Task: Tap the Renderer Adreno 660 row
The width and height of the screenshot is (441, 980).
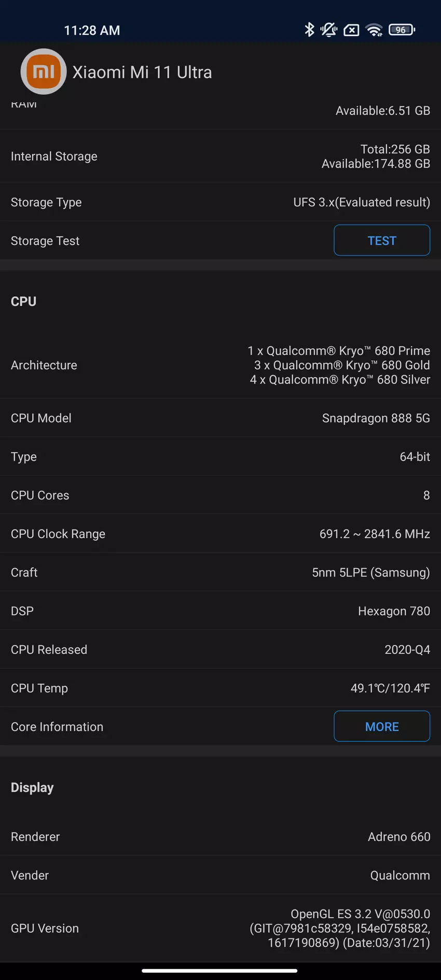Action: [x=220, y=837]
